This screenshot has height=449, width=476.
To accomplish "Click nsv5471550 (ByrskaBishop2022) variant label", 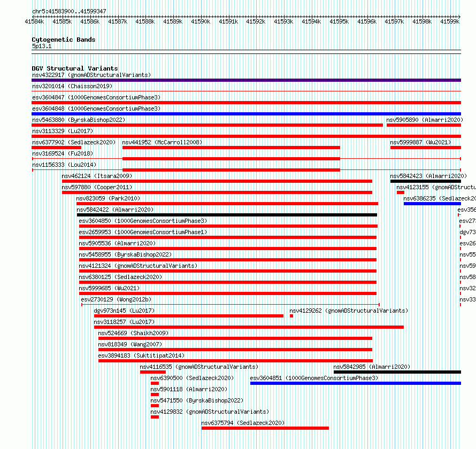I will point(197,400).
